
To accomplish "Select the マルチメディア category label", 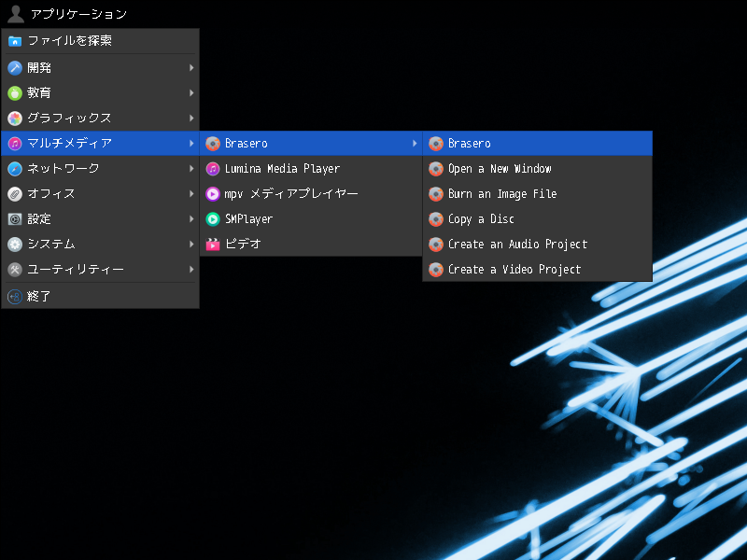I will point(69,144).
